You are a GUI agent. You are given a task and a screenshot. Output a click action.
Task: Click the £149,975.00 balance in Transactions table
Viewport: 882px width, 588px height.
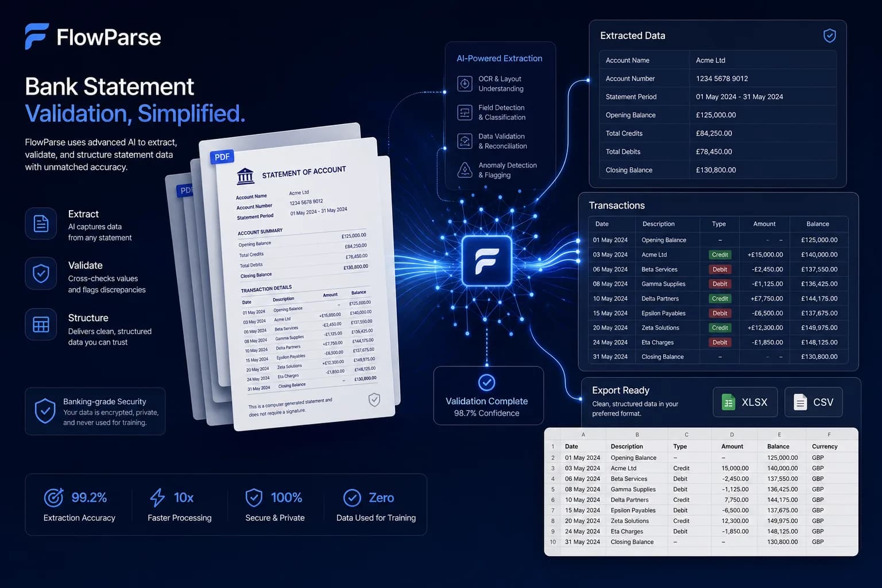click(x=819, y=328)
